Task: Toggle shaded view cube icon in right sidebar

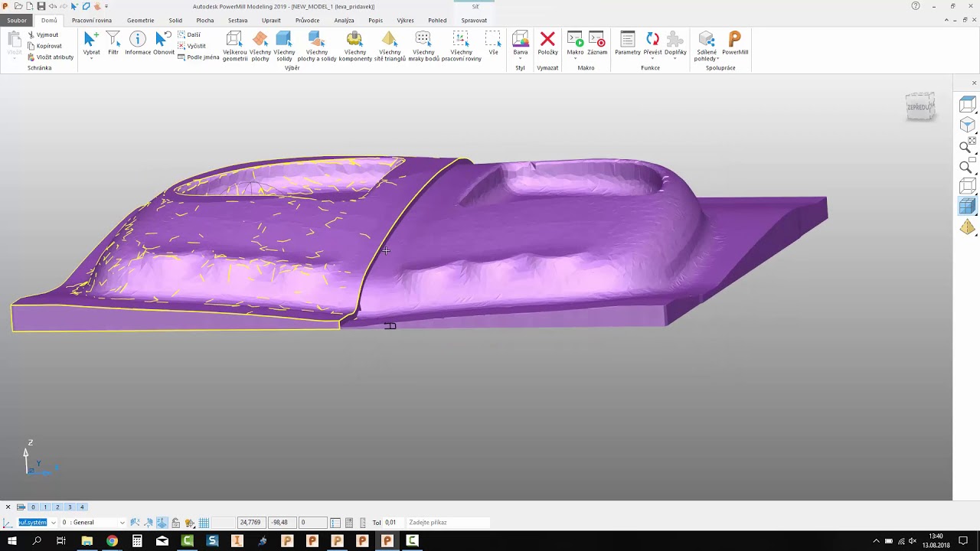Action: 968,207
